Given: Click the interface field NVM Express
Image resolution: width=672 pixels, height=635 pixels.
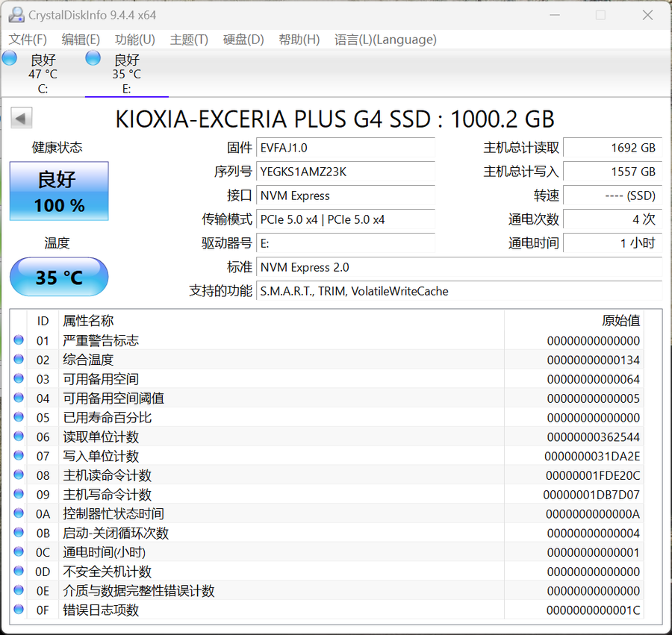Looking at the screenshot, I should click(346, 195).
